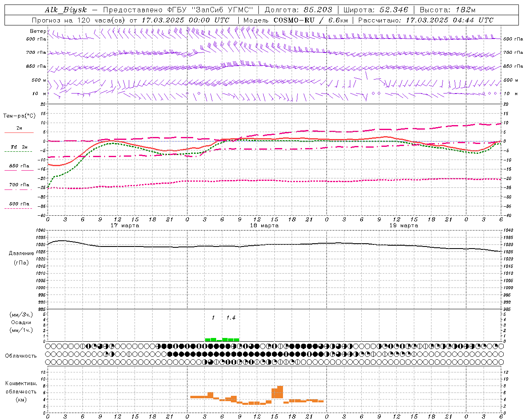525x420 pixels.
Task: Click the Облачность row label
Action: (21, 356)
